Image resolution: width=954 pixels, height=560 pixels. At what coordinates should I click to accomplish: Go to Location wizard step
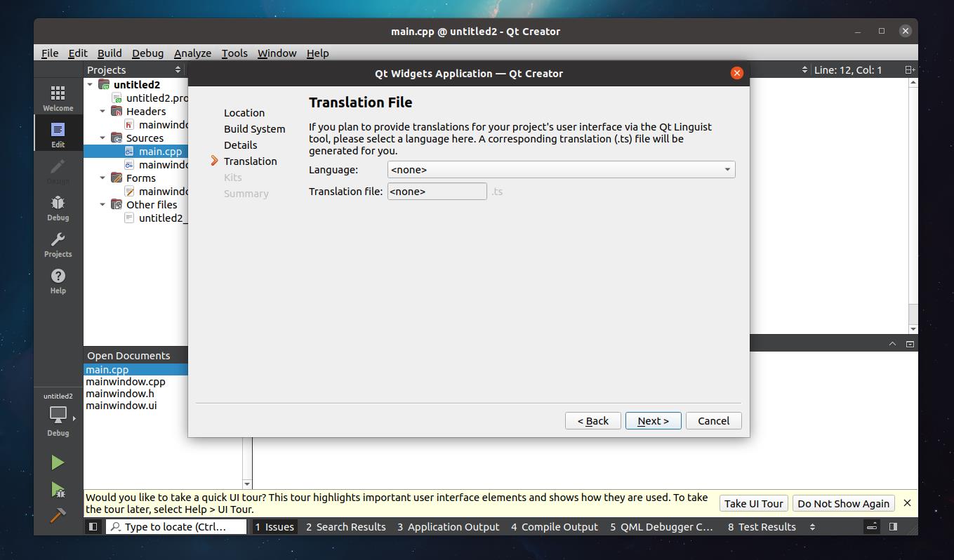click(244, 113)
